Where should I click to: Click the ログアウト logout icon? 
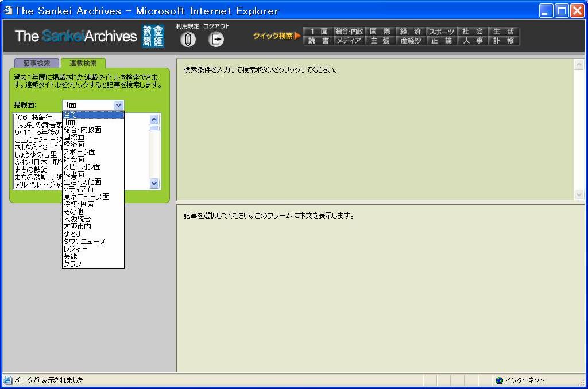216,39
